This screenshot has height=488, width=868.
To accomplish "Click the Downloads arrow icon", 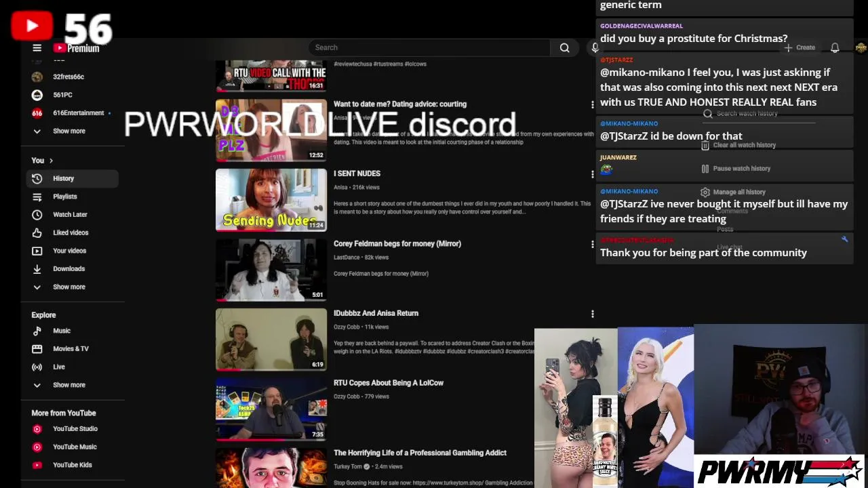I will point(37,268).
